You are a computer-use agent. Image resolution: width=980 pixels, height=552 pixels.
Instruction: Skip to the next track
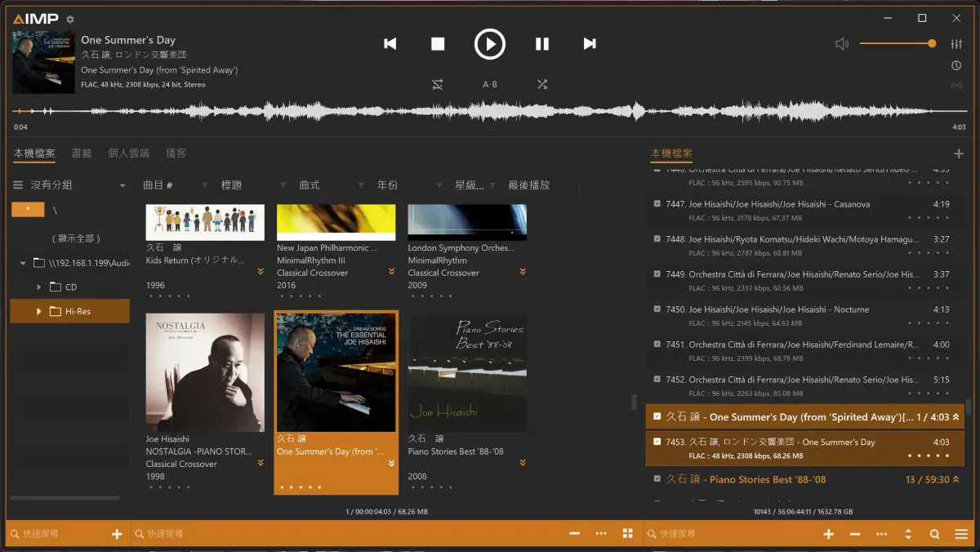590,44
